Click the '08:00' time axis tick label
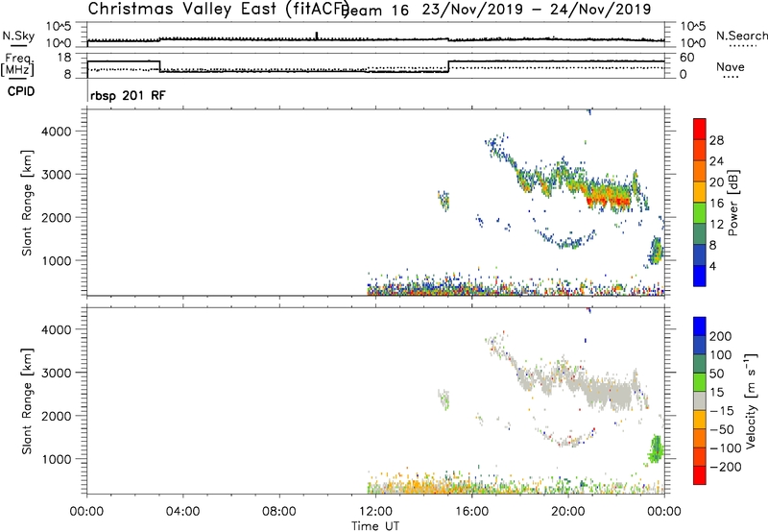Image resolution: width=768 pixels, height=532 pixels. pos(279,512)
